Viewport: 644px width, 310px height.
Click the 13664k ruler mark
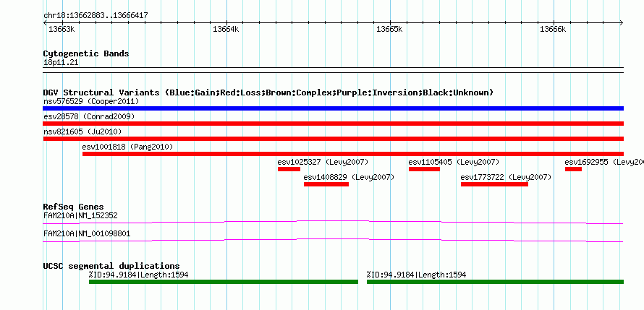coord(226,29)
